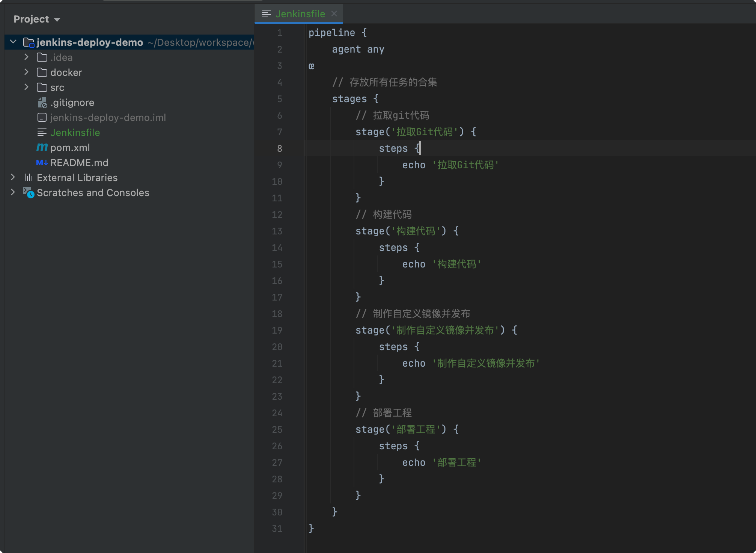Expand the .idea folder
Image resolution: width=756 pixels, height=553 pixels.
pos(26,57)
